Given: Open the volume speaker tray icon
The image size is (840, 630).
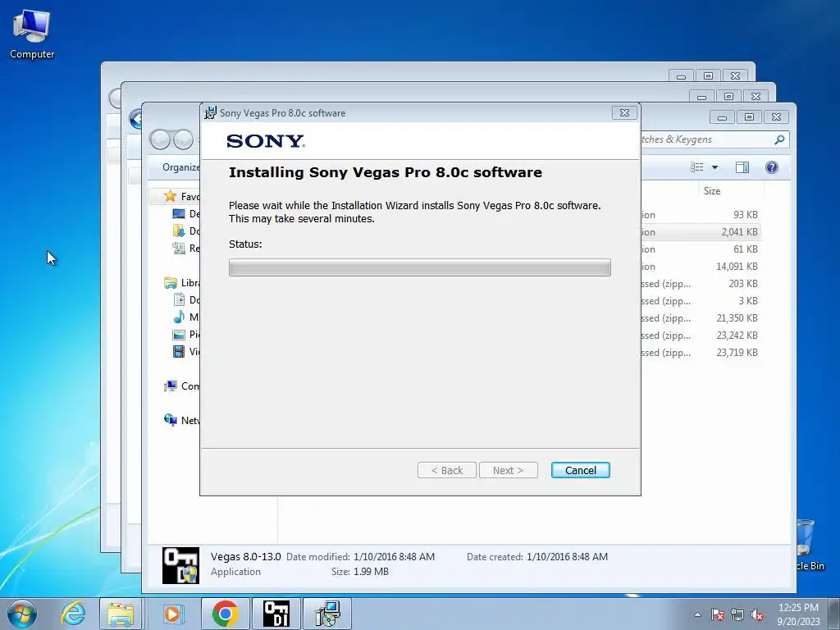Looking at the screenshot, I should coord(757,614).
